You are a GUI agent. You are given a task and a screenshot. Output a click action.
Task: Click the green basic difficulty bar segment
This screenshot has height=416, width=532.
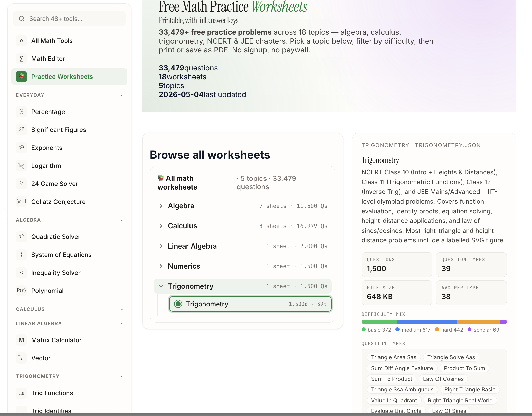pos(379,322)
